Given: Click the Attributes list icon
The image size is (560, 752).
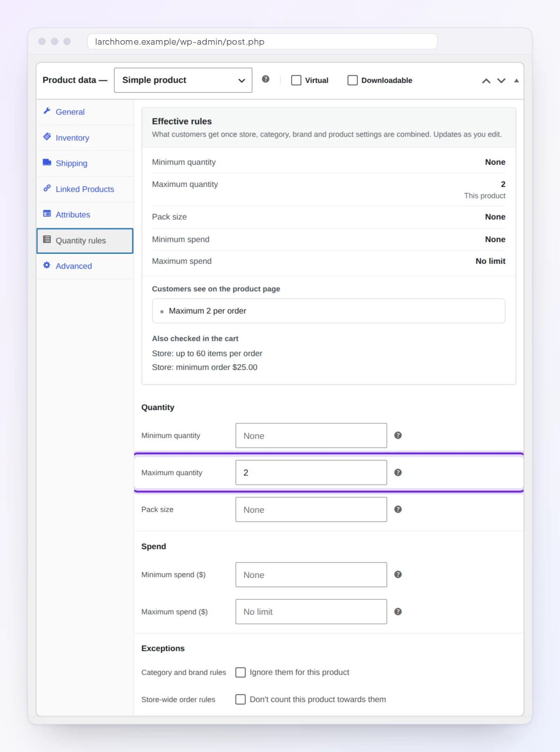Looking at the screenshot, I should point(47,214).
